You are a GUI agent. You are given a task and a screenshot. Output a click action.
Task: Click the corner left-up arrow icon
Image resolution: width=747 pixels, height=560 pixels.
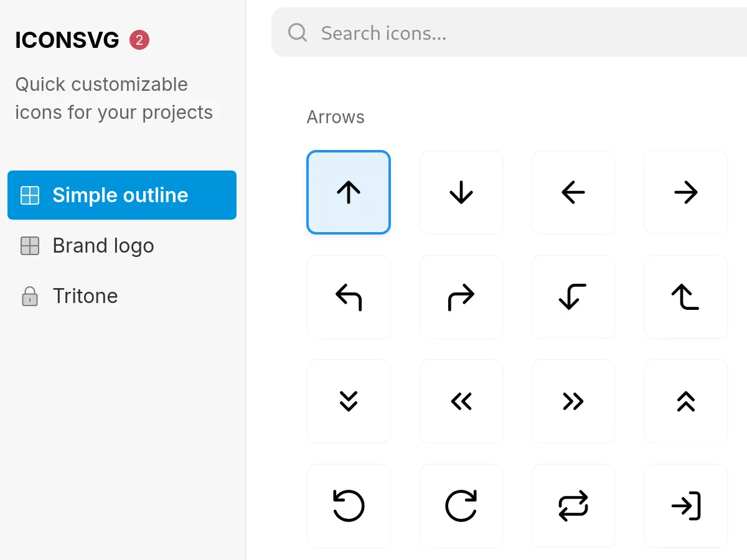point(685,297)
